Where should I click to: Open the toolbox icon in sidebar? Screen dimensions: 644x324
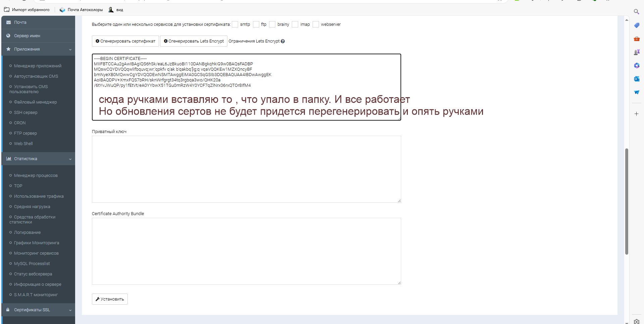[x=636, y=39]
